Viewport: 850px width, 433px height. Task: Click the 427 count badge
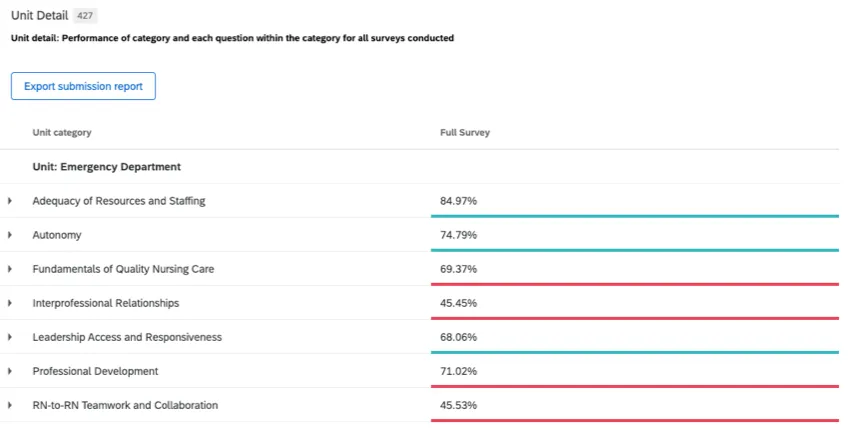(86, 17)
